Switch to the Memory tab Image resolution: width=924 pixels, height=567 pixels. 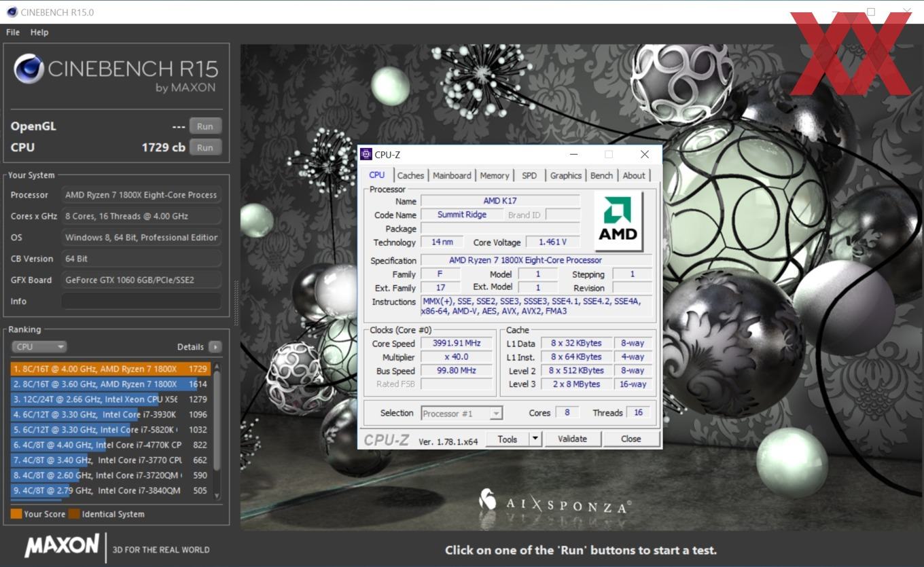pyautogui.click(x=495, y=175)
